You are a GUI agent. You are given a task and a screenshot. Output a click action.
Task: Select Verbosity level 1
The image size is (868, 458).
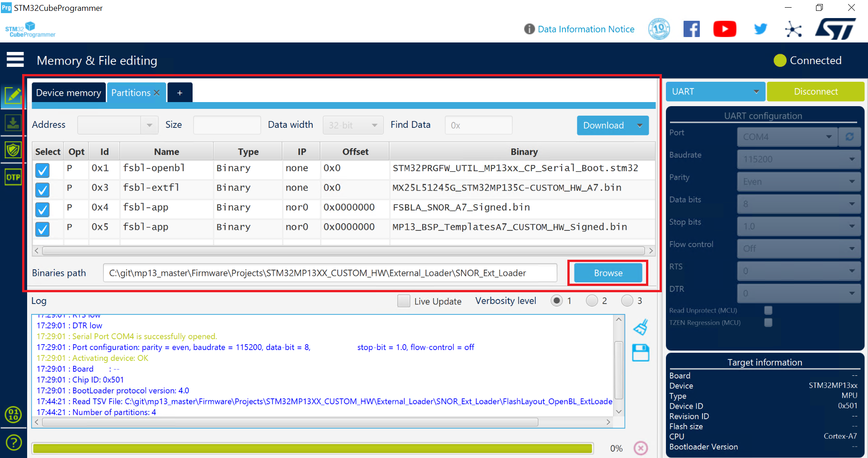tap(557, 300)
